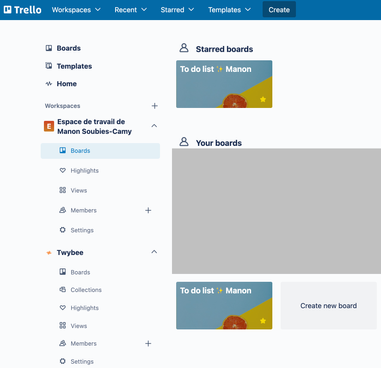The height and width of the screenshot is (368, 381).
Task: Open To do list Manon under Your boards
Action: pos(224,306)
